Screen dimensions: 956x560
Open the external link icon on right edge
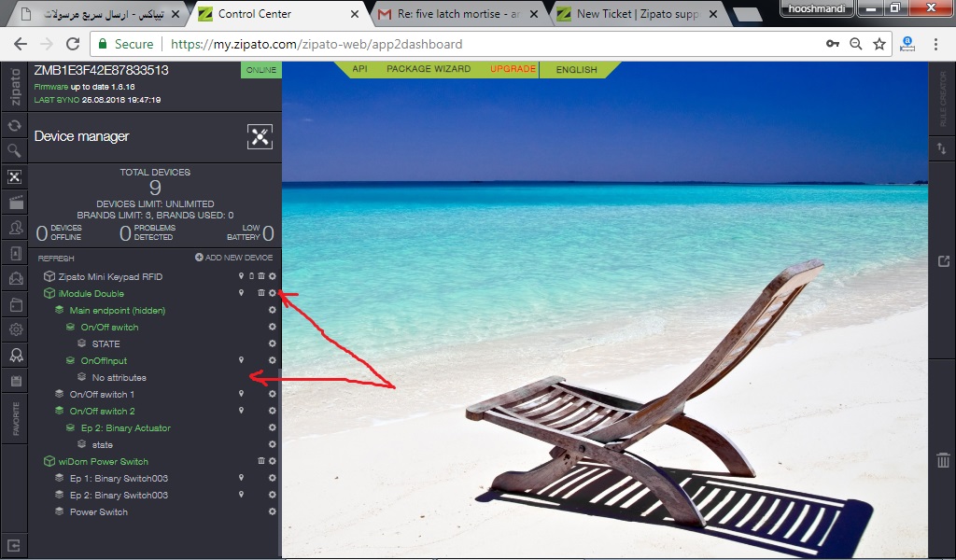click(942, 261)
